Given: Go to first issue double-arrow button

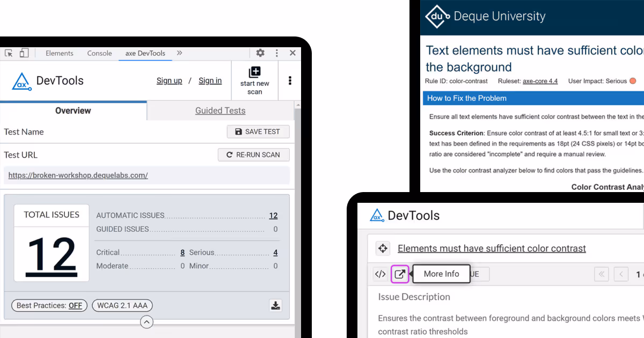Looking at the screenshot, I should tap(602, 274).
